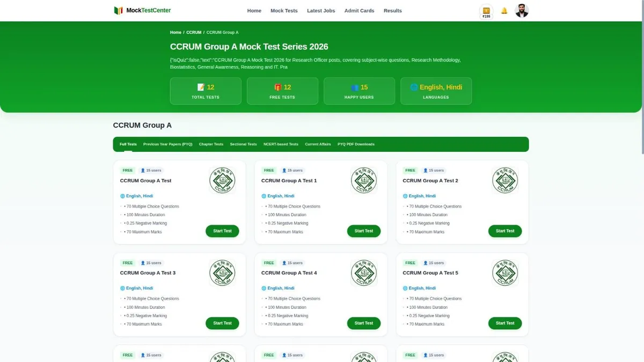Viewport: 644px width, 362px height.
Task: Click 70 Maximum Marks on Test 3 card
Action: [143, 324]
